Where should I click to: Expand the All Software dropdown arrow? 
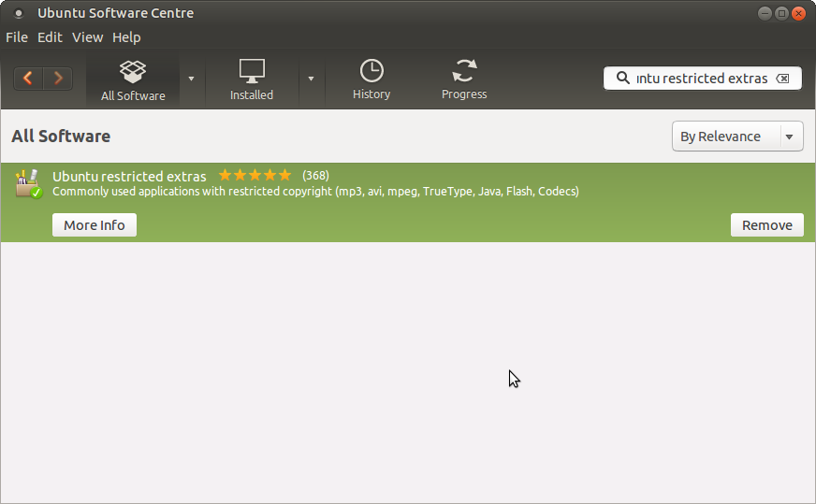(191, 79)
